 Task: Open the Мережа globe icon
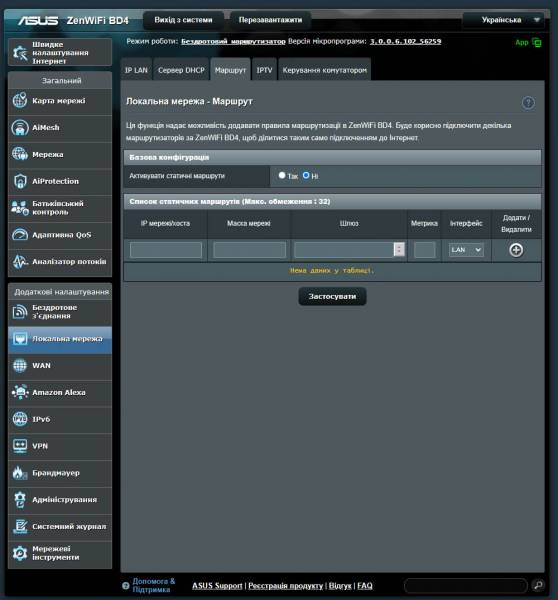(x=20, y=155)
